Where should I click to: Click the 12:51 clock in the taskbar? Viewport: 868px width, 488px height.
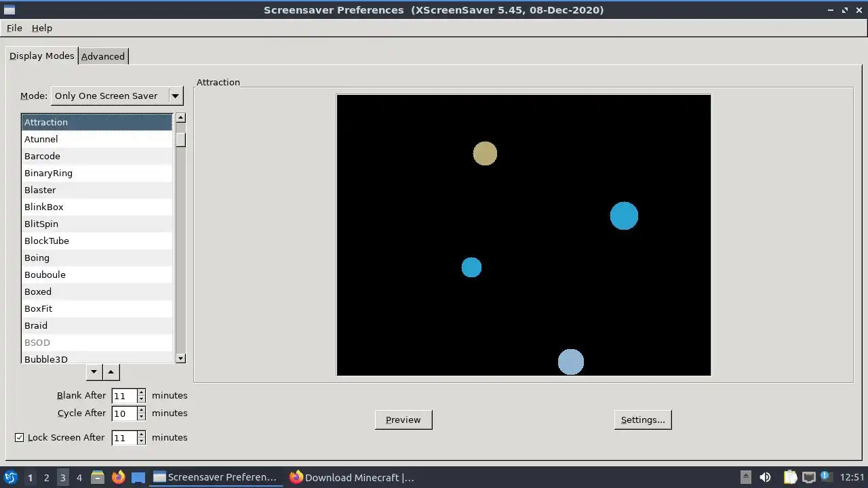pyautogui.click(x=852, y=477)
